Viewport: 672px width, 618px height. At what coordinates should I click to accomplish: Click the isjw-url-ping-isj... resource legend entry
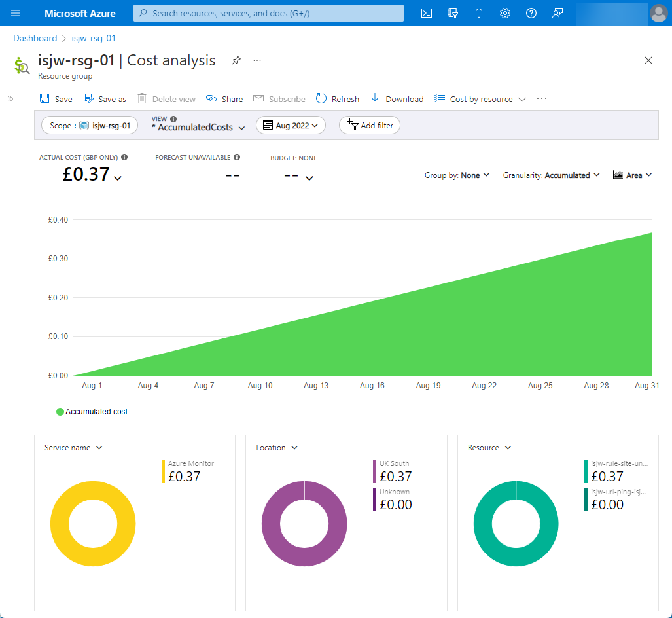[615, 500]
